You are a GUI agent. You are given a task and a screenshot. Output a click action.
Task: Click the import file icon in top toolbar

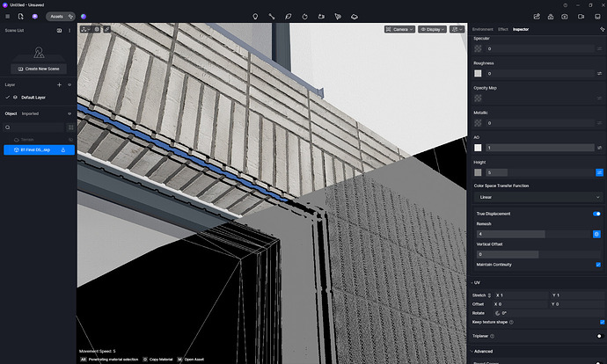[20, 17]
